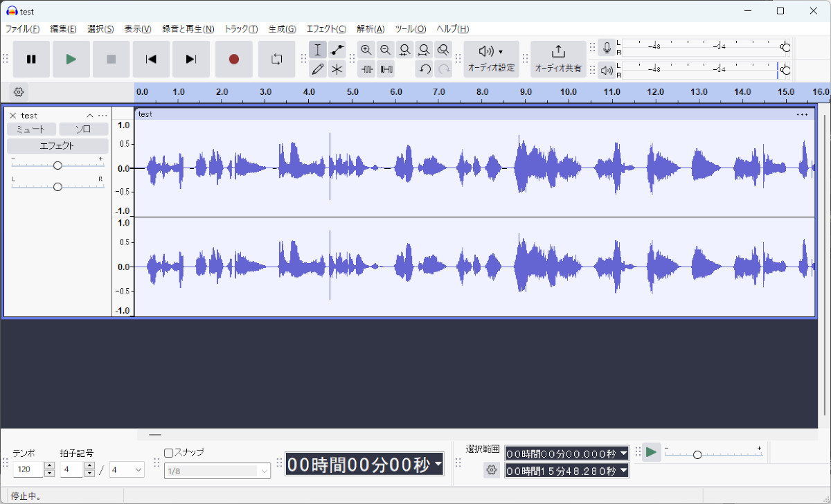Select the Selection tool
This screenshot has width=831, height=504.
[x=317, y=49]
